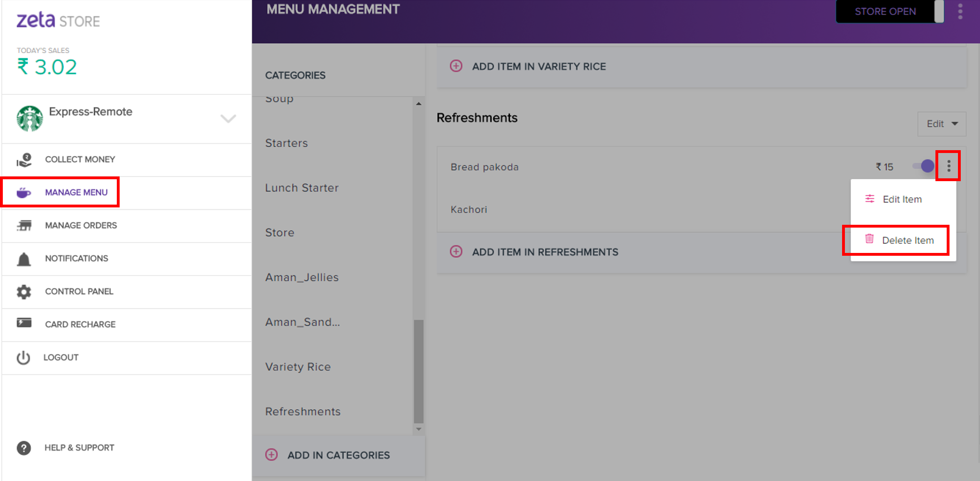Click categories scrollbar up arrow

418,103
